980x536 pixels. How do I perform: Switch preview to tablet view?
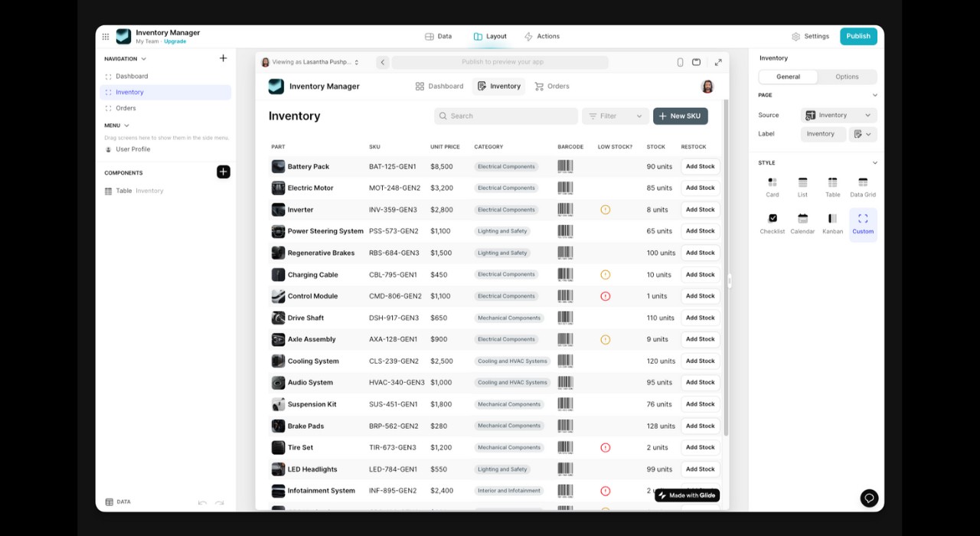tap(696, 62)
